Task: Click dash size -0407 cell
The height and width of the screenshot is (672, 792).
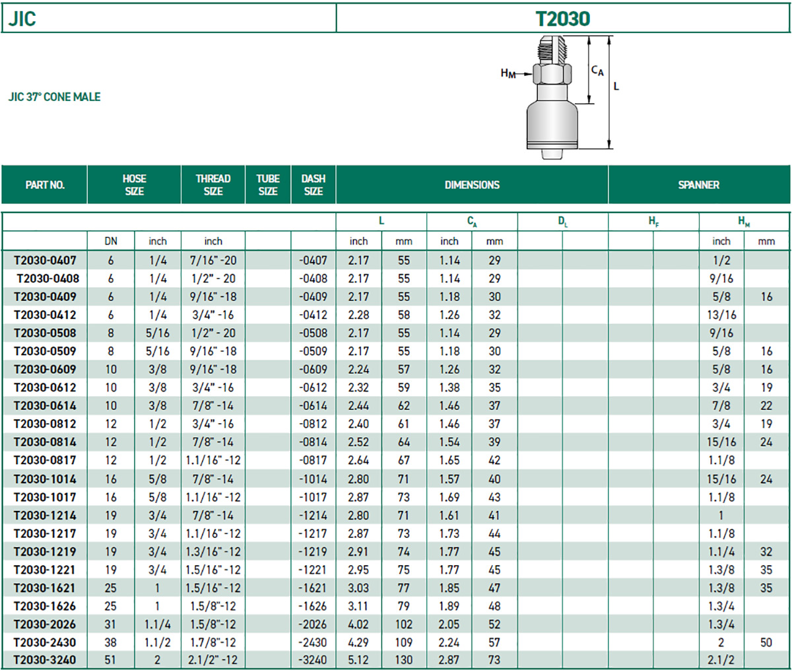Action: point(313,261)
